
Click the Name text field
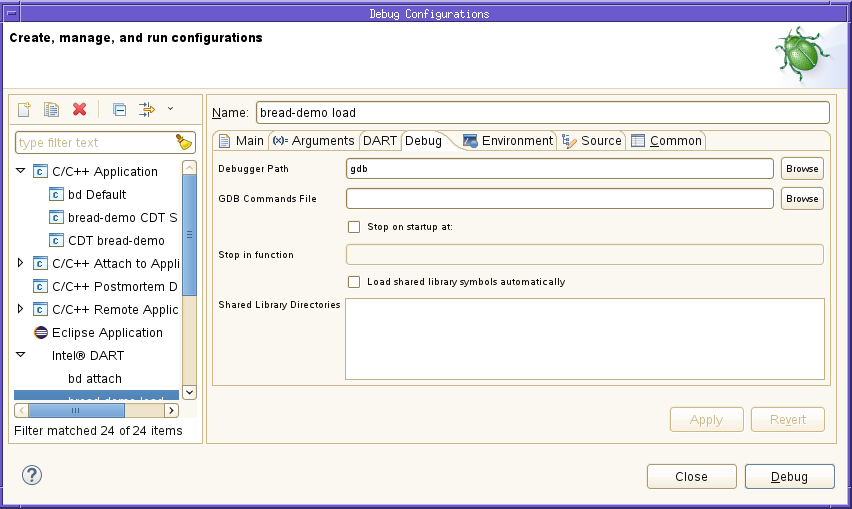click(542, 112)
